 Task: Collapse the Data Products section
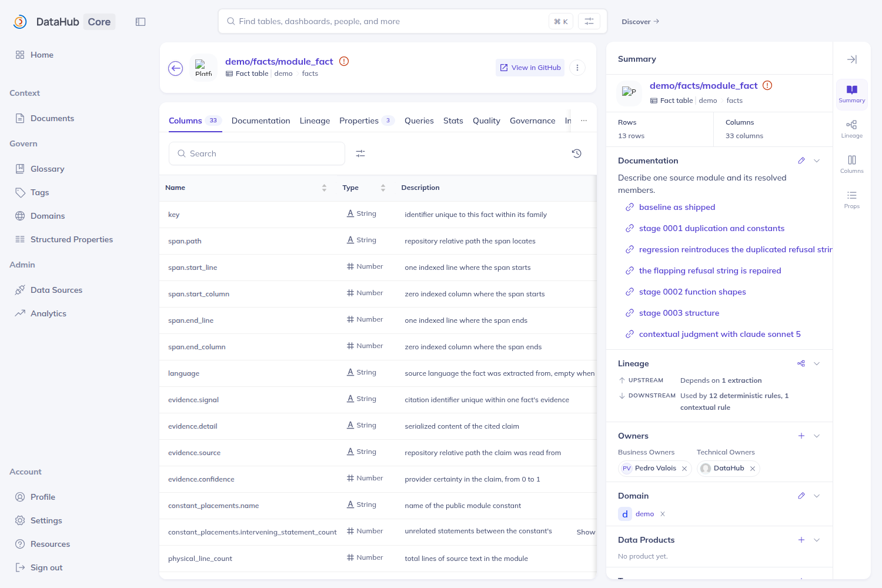pyautogui.click(x=817, y=540)
